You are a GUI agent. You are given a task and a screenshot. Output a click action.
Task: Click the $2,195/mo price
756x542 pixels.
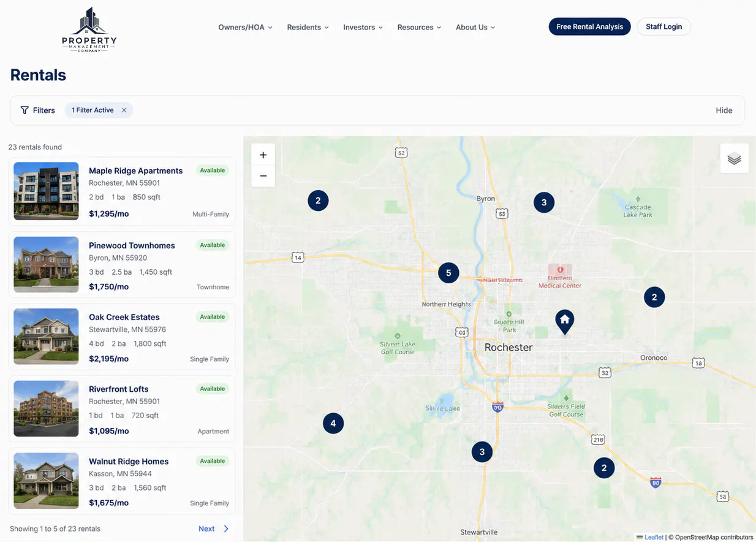(108, 359)
